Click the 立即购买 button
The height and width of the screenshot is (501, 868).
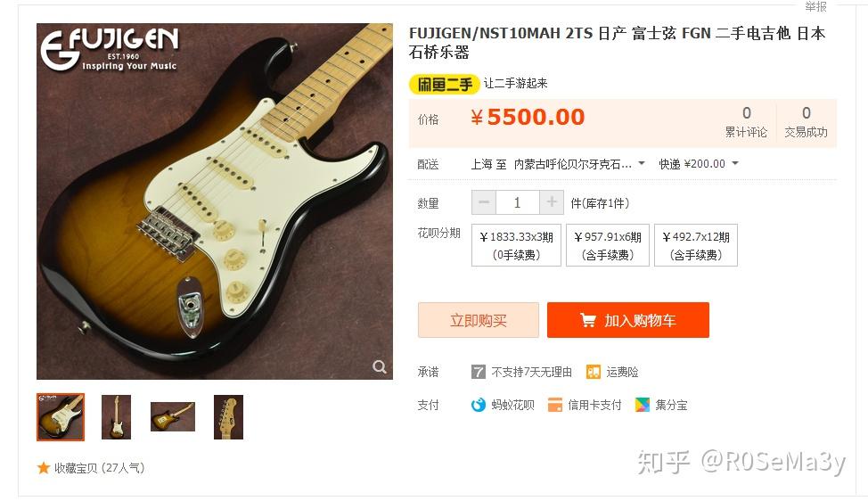point(479,320)
